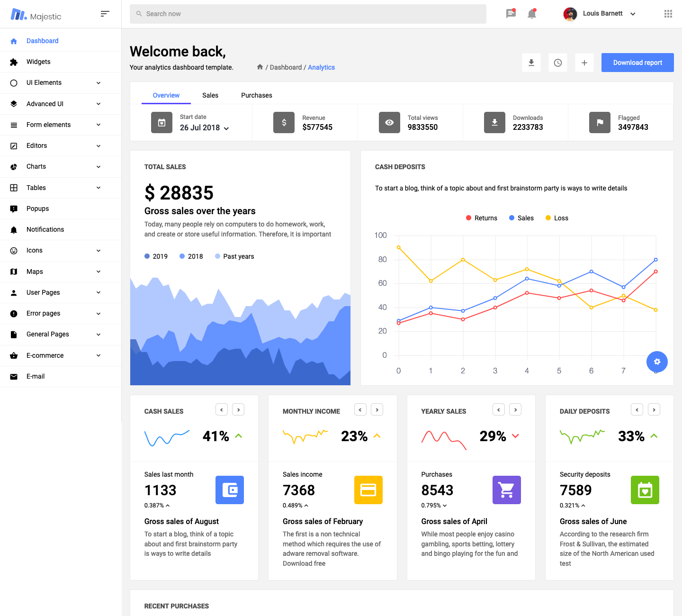This screenshot has height=616, width=682.
Task: Open the floating settings gear button
Action: [x=657, y=362]
